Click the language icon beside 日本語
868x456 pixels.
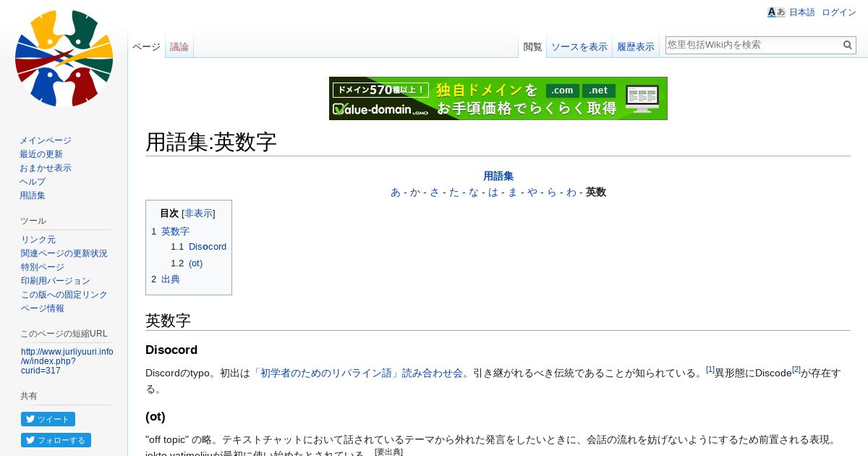point(776,12)
